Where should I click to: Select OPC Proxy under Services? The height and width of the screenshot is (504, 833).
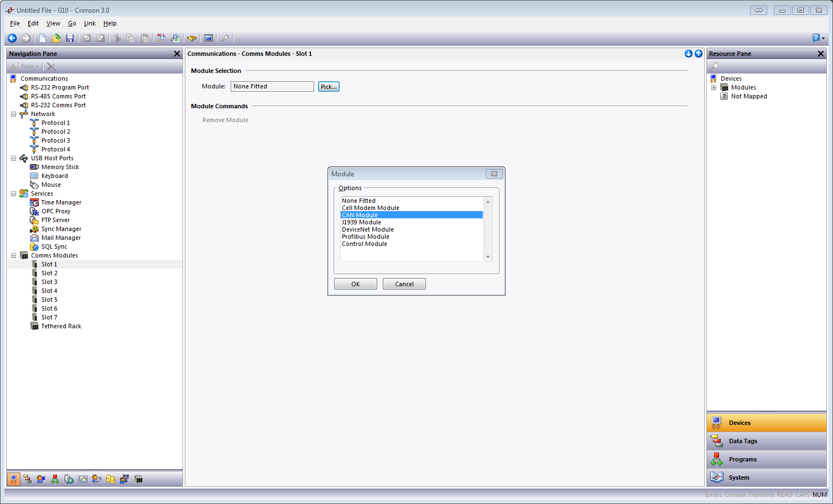56,211
